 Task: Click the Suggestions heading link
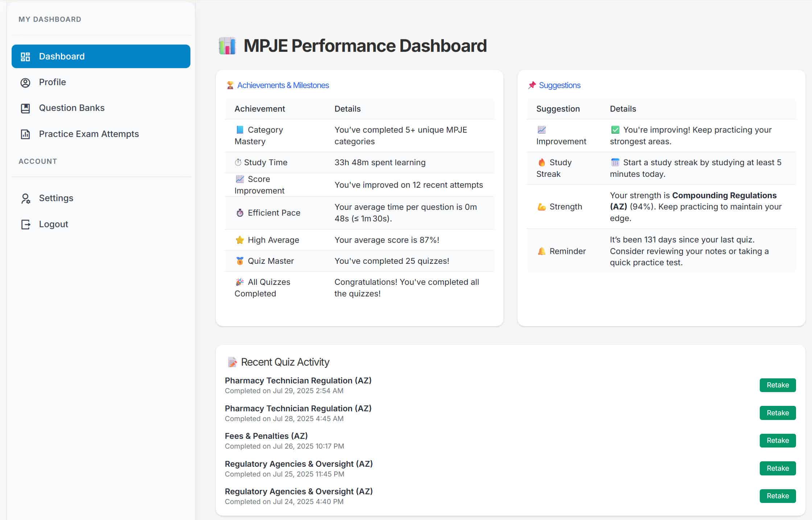559,86
